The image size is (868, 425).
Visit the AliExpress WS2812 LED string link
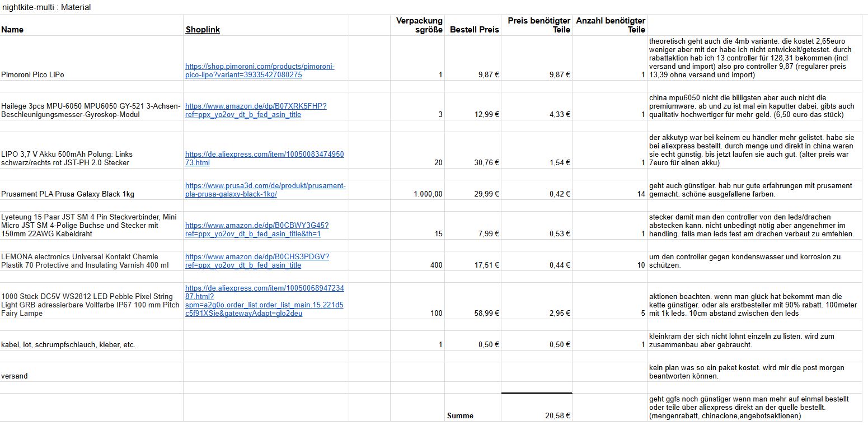[264, 301]
